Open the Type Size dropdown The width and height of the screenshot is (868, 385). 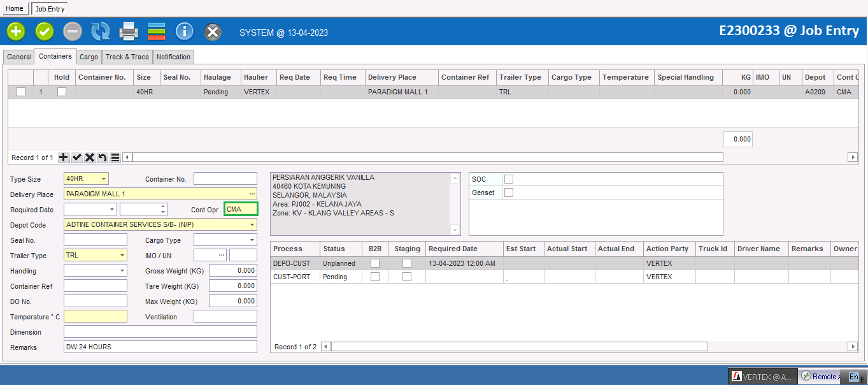[x=104, y=179]
